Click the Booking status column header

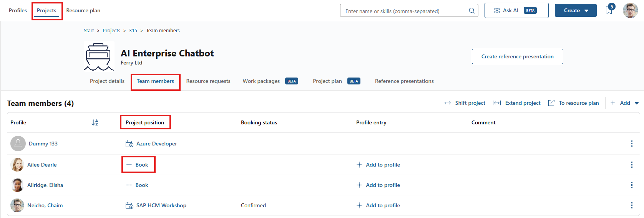coord(259,122)
